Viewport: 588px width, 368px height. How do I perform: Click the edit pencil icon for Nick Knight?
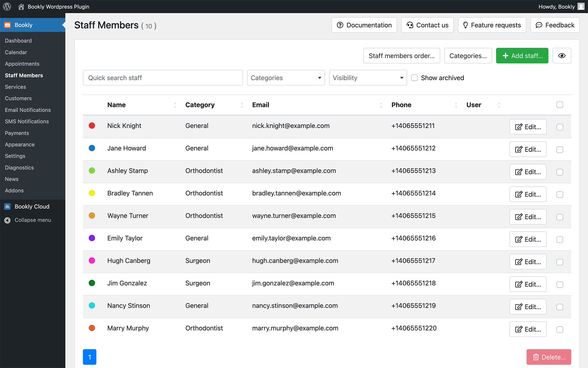click(519, 127)
